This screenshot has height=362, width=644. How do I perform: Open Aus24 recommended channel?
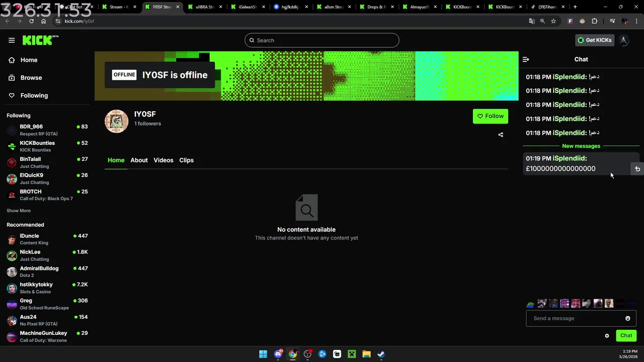[x=47, y=320]
